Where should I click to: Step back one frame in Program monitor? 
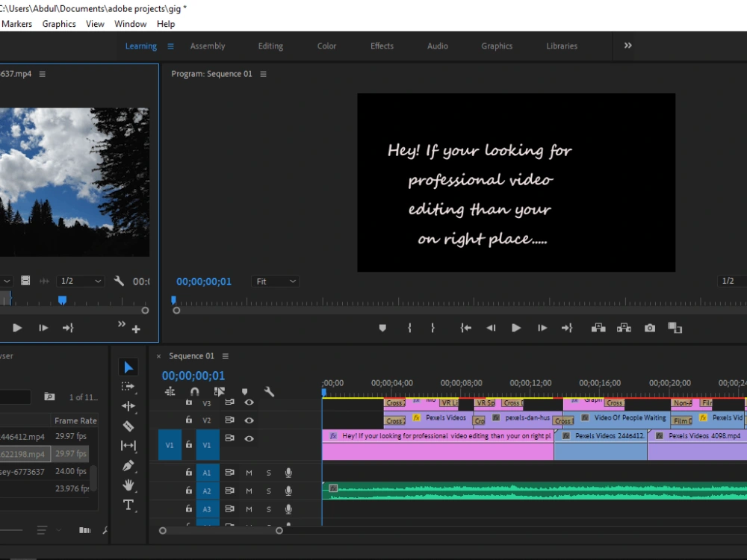pyautogui.click(x=491, y=328)
